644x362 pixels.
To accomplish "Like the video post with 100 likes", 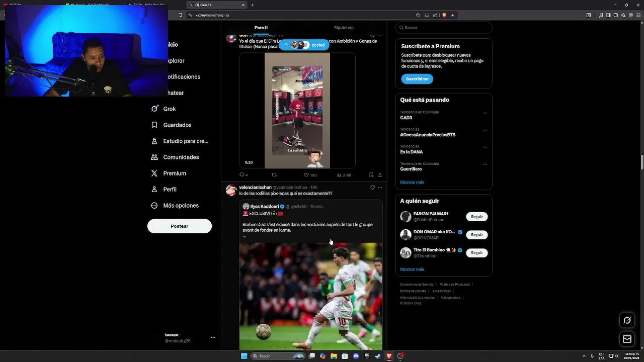I will point(310,175).
